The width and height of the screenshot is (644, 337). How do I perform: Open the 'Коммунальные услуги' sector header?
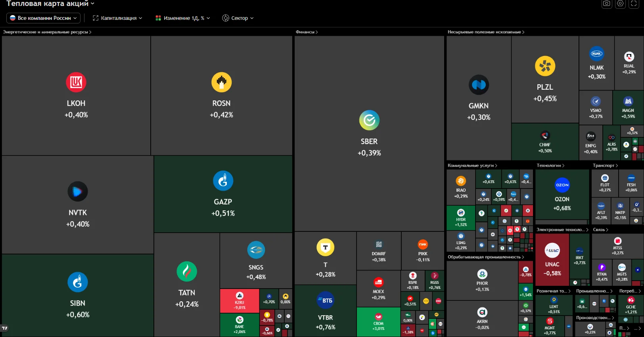tap(472, 166)
